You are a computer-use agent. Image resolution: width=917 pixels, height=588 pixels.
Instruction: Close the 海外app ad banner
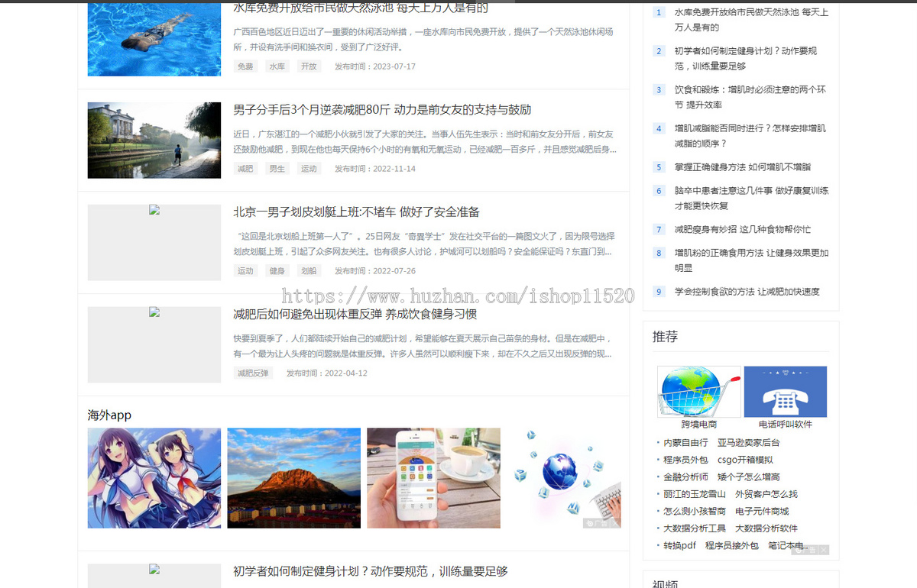point(615,523)
